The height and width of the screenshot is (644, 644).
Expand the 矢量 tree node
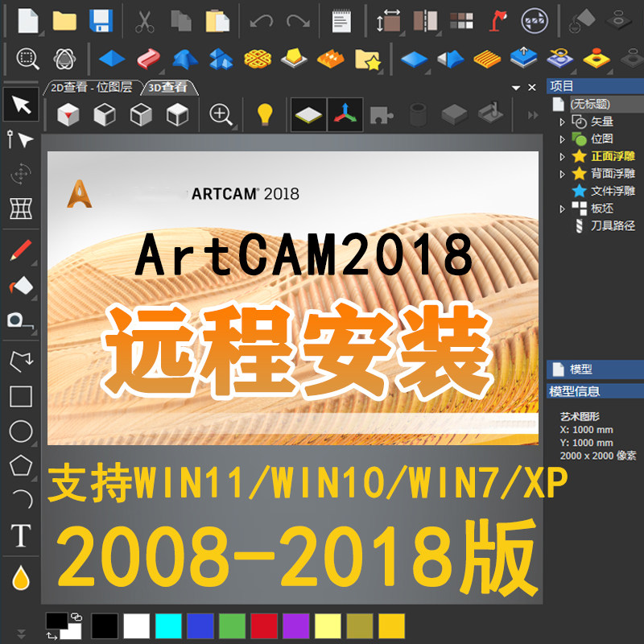(562, 122)
